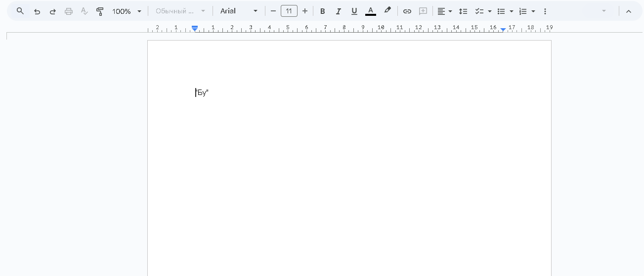Screen dimensions: 644x276
Task: Click the search magnifier icon
Action: click(x=20, y=11)
